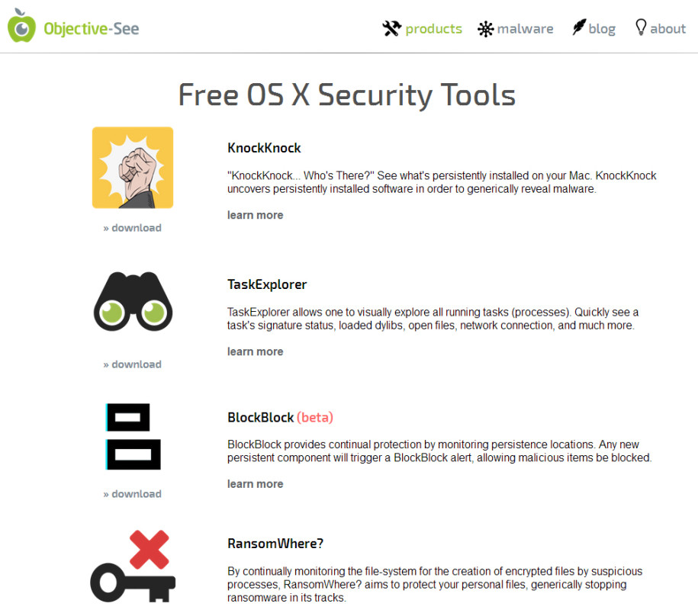
Task: Click the blog feather icon
Action: coord(579,27)
